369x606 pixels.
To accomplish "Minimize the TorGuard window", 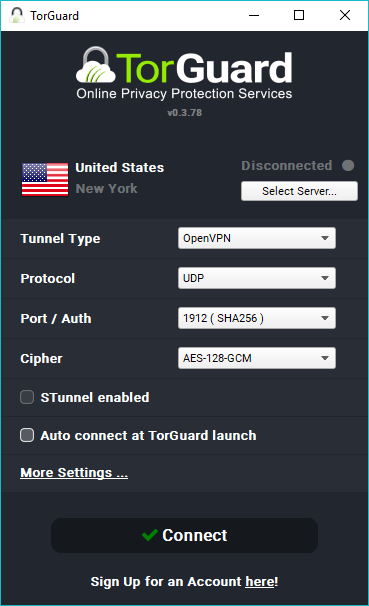I will [254, 15].
